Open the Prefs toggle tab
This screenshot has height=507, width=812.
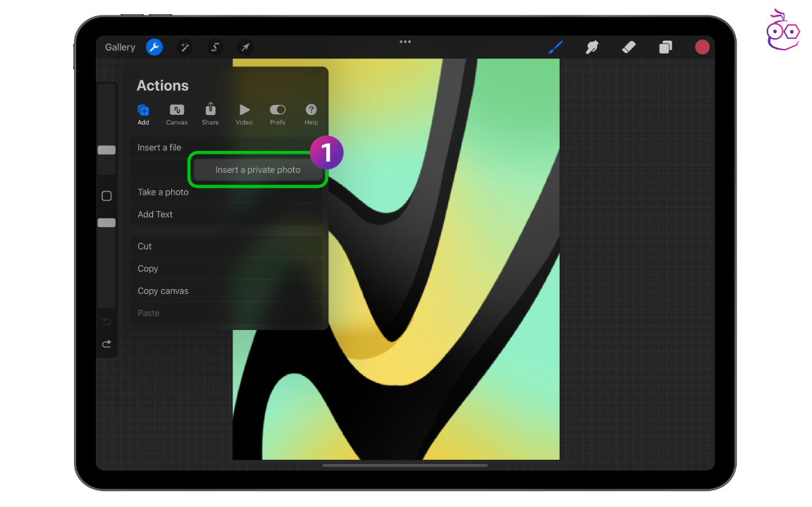(x=278, y=114)
